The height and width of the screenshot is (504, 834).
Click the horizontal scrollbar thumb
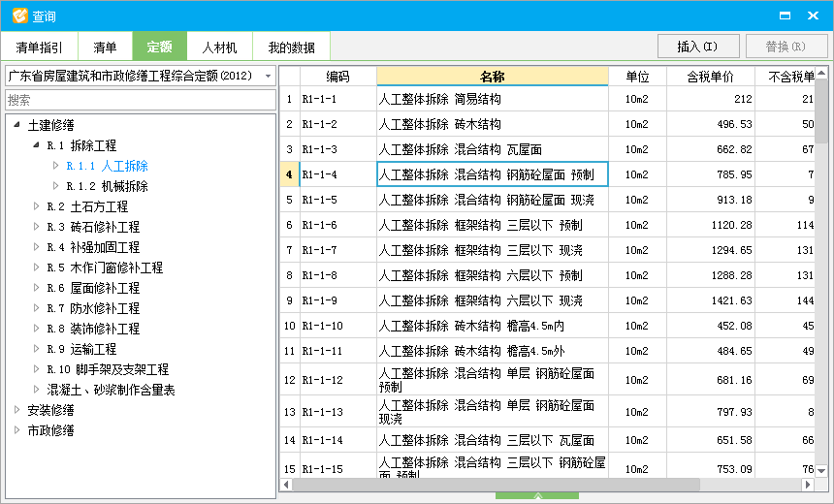click(496, 485)
